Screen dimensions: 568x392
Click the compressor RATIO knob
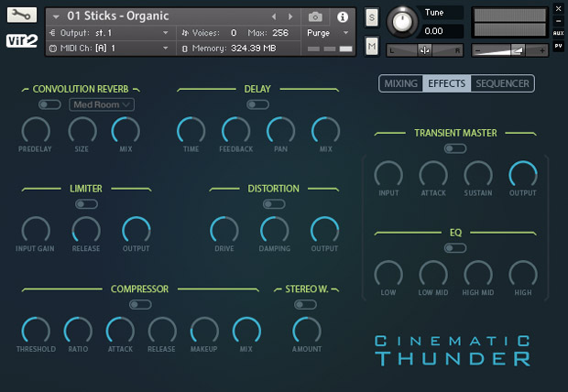[78, 331]
